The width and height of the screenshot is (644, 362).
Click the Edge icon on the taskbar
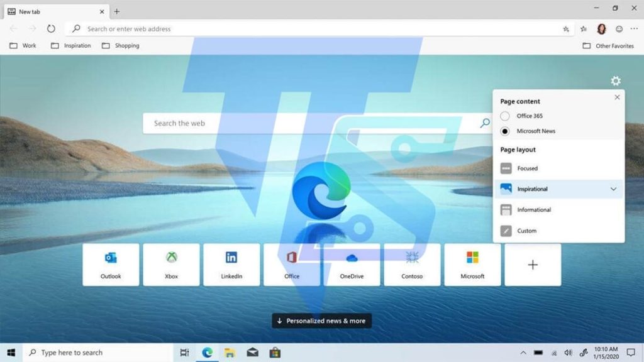pos(208,353)
